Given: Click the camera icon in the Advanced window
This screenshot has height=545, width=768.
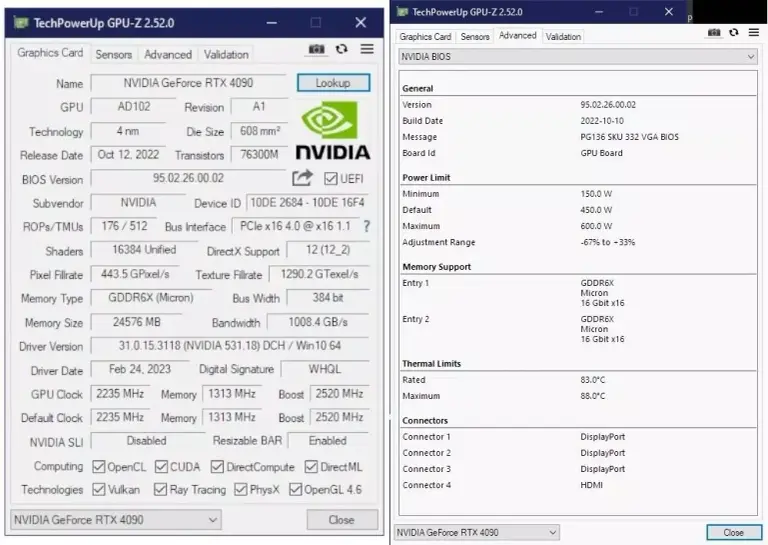Looking at the screenshot, I should coord(714,32).
